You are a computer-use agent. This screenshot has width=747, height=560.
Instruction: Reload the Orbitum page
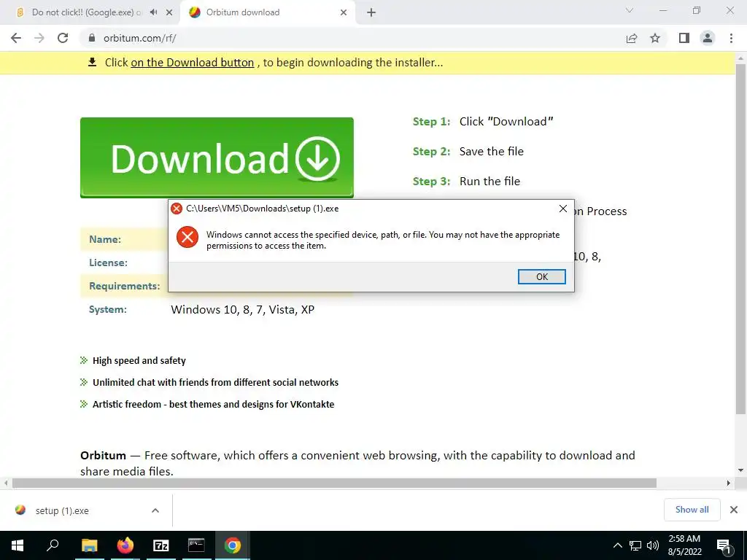(x=63, y=38)
